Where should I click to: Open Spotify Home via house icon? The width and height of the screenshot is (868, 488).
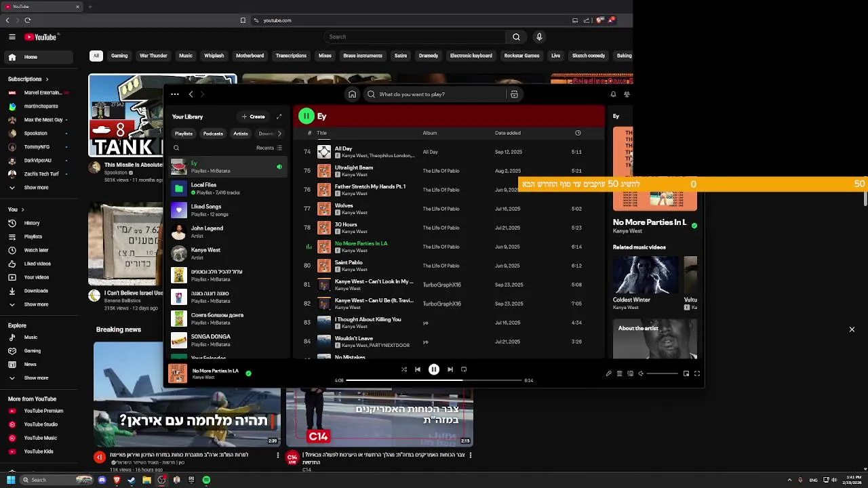[x=352, y=94]
